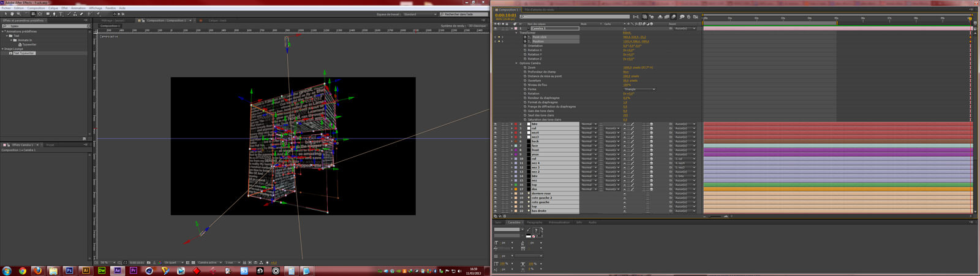Viewport: 980px width, 276px height.
Task: Open Premiere Pro from the taskbar
Action: pyautogui.click(x=133, y=270)
